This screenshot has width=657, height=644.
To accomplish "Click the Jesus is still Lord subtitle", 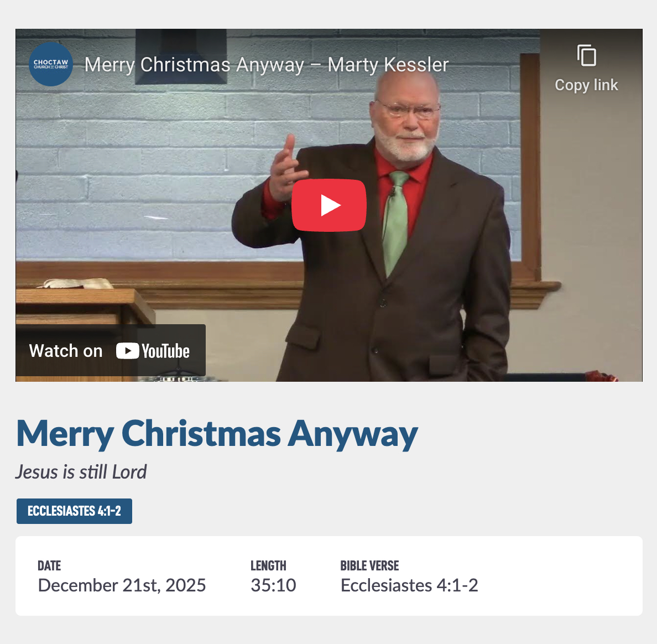I will coord(81,472).
